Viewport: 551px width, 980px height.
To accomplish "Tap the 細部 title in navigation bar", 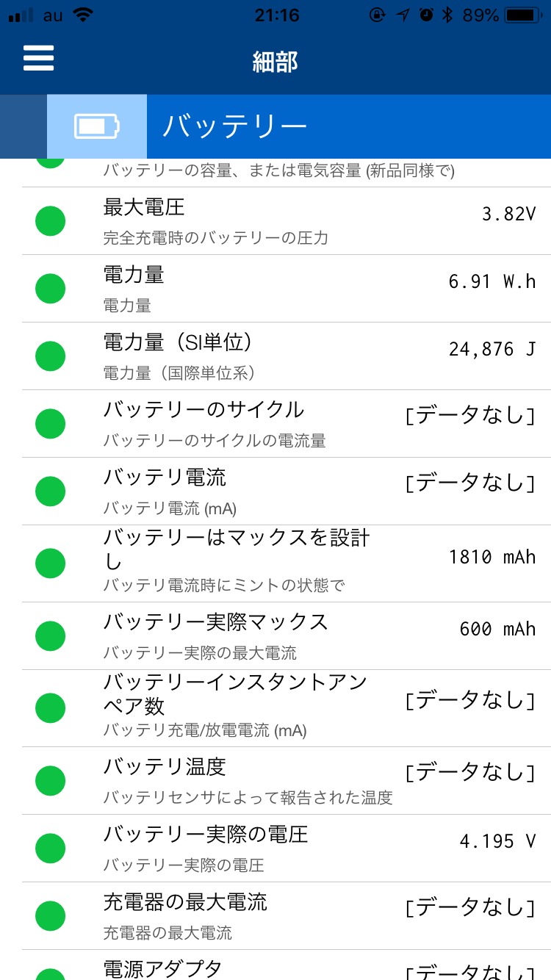I will (275, 62).
